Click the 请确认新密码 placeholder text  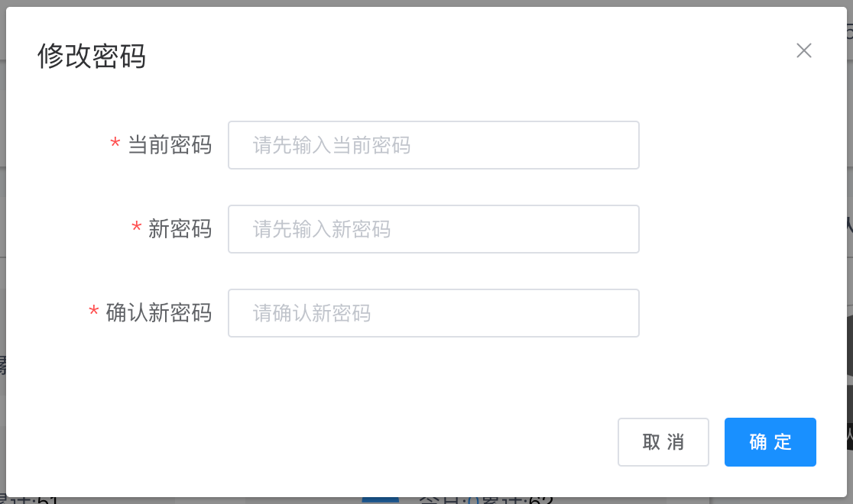(312, 313)
